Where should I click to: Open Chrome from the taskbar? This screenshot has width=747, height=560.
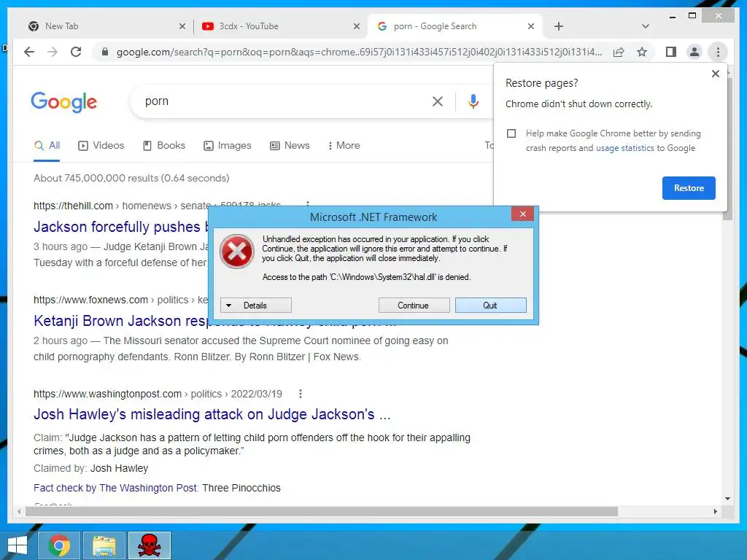click(59, 545)
